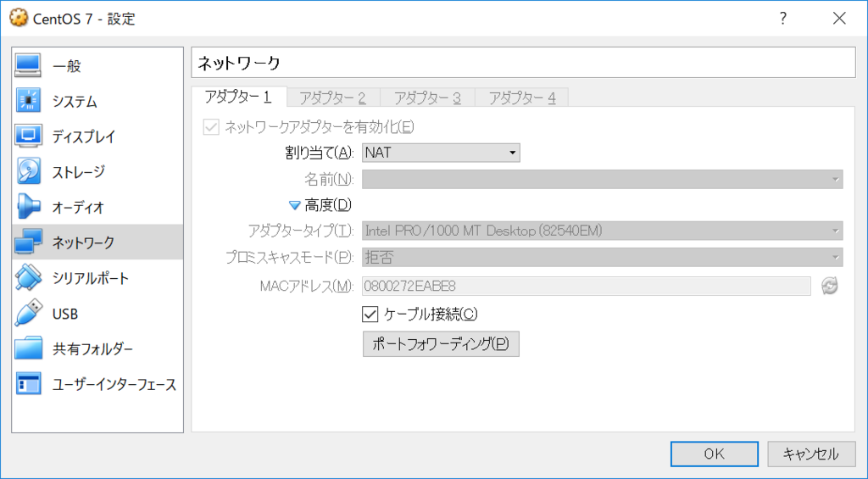Toggle ケーブル接続 checkbox
The image size is (868, 479).
tap(370, 315)
